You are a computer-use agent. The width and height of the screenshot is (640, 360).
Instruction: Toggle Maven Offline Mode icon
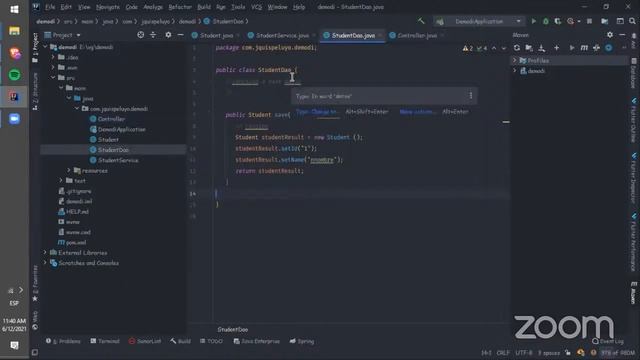(596, 48)
